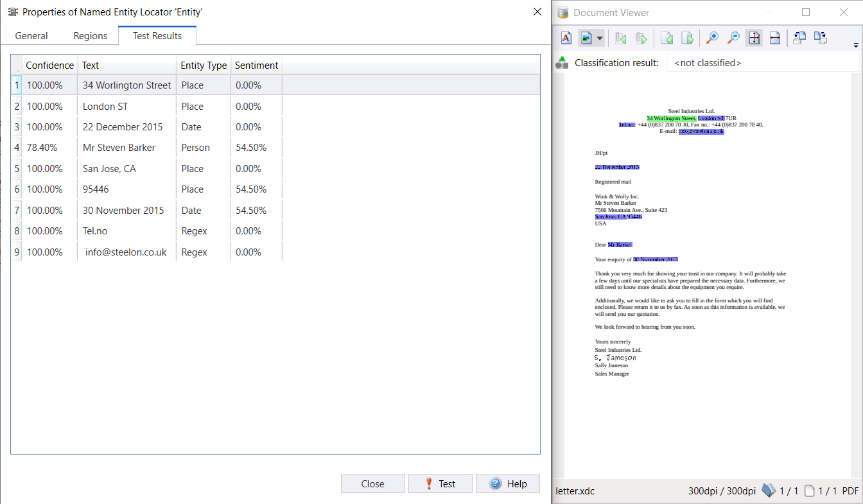Image resolution: width=863 pixels, height=504 pixels.
Task: Click the classification result shapes icon
Action: pos(562,62)
